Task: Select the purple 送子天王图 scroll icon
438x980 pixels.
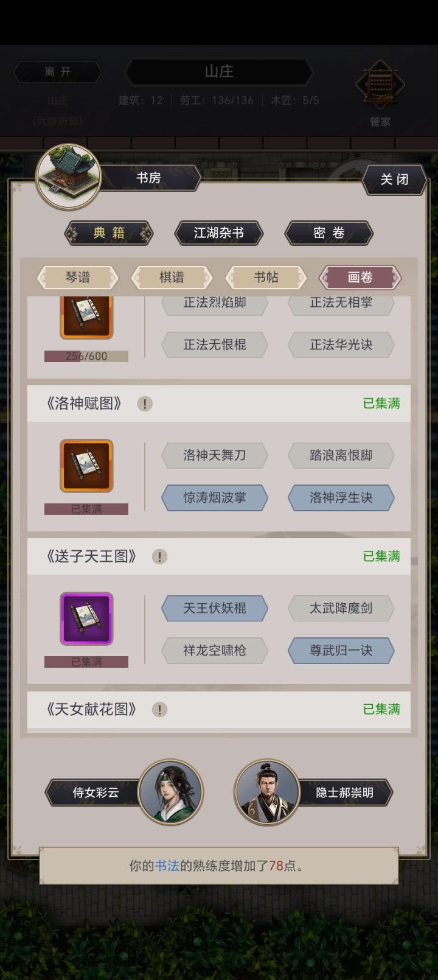Action: 86,618
